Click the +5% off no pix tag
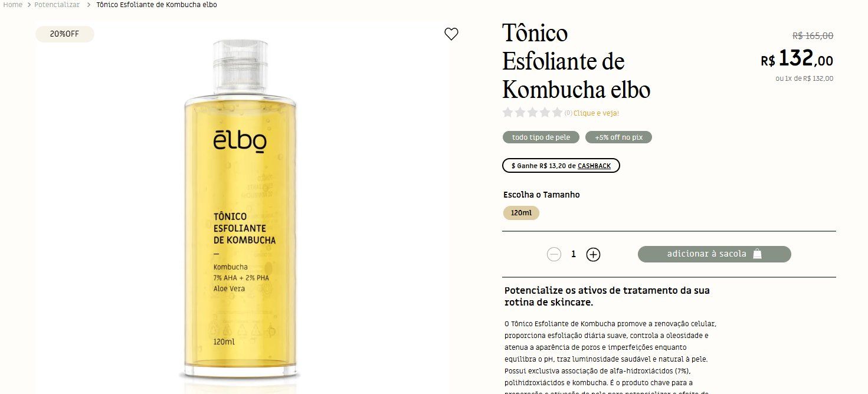Viewport: 868px width, 394px height. click(618, 137)
